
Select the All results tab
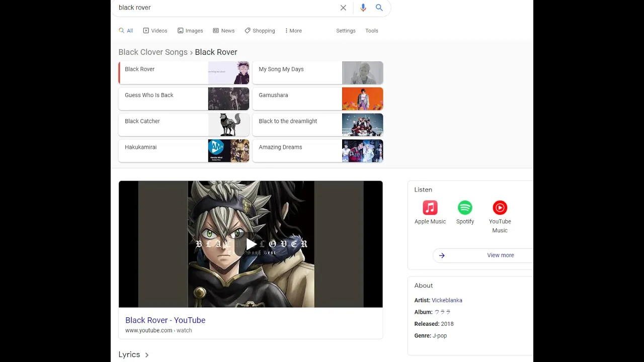126,31
